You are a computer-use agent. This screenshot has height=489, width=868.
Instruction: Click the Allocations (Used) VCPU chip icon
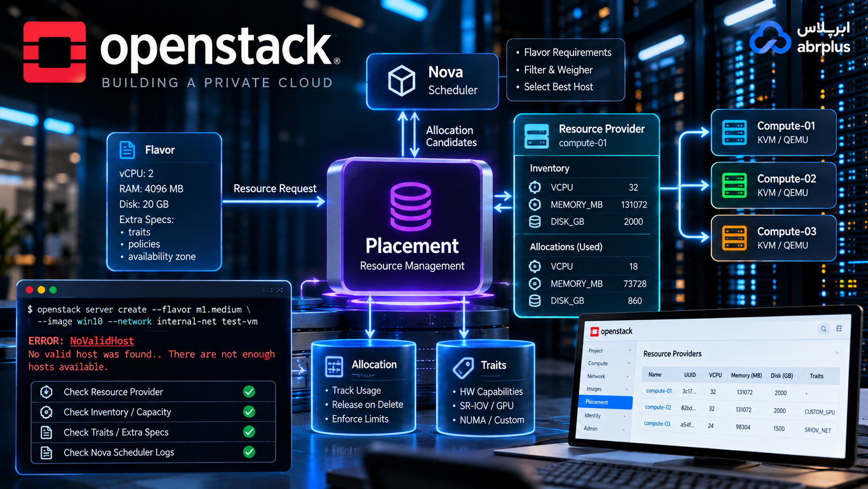[x=535, y=267]
